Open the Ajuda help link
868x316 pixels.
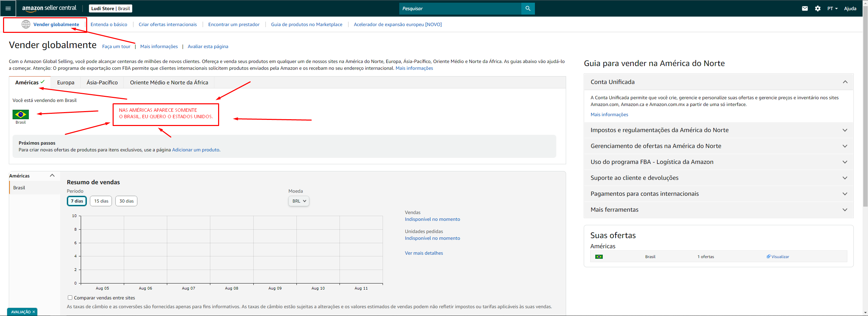tap(850, 8)
